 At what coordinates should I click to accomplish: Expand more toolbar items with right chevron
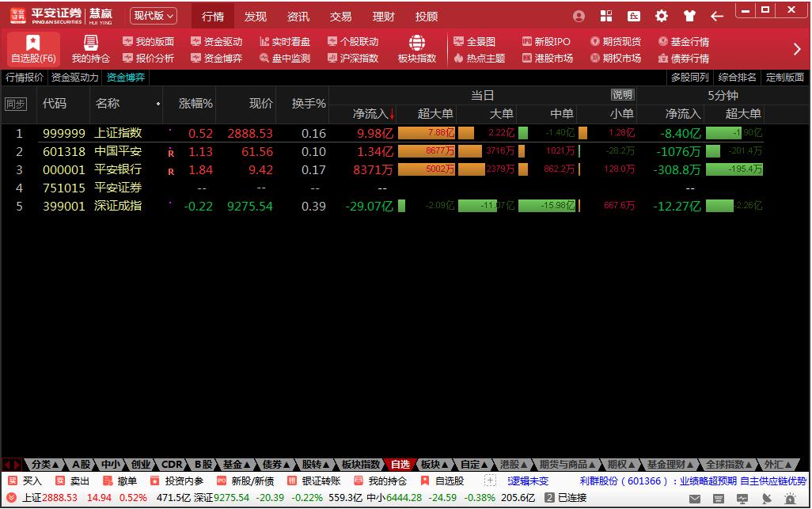click(x=797, y=49)
